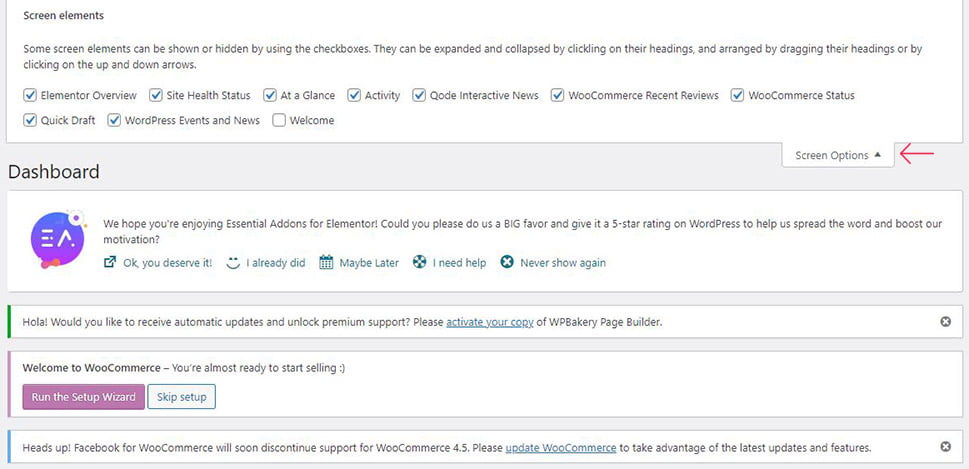969x469 pixels.
Task: Dismiss the WPBakery Page Builder notice
Action: 946,321
